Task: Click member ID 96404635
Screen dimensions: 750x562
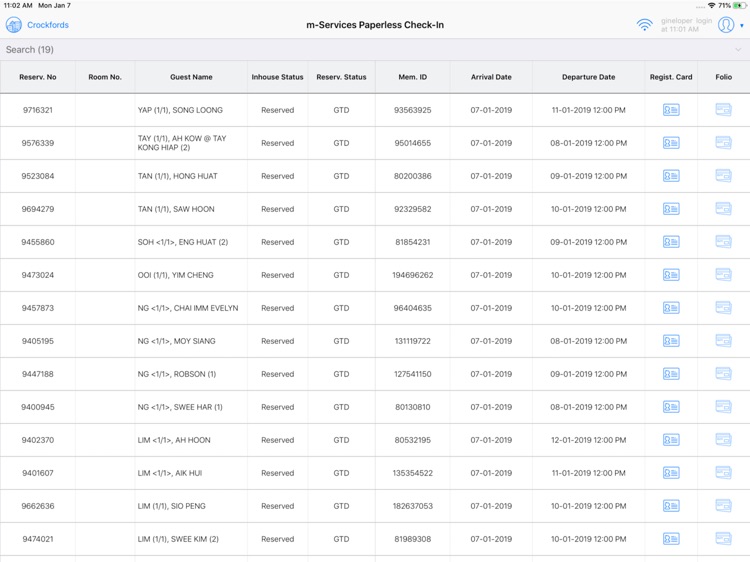Action: click(x=413, y=308)
